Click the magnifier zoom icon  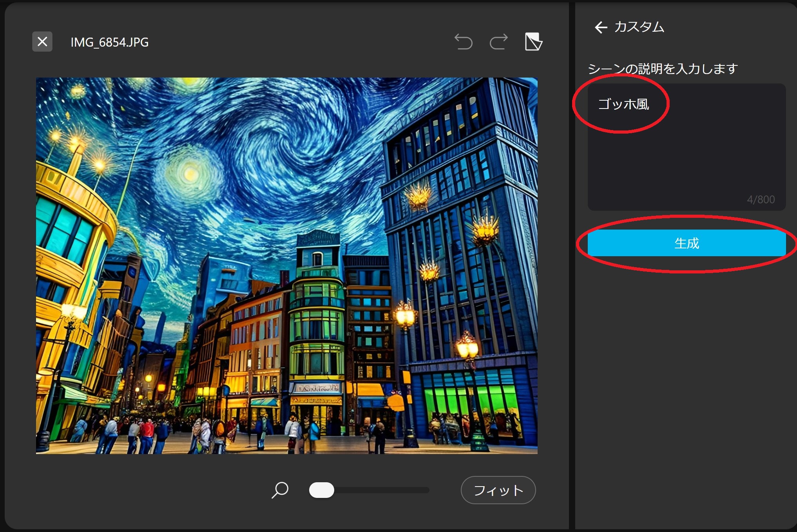[280, 490]
